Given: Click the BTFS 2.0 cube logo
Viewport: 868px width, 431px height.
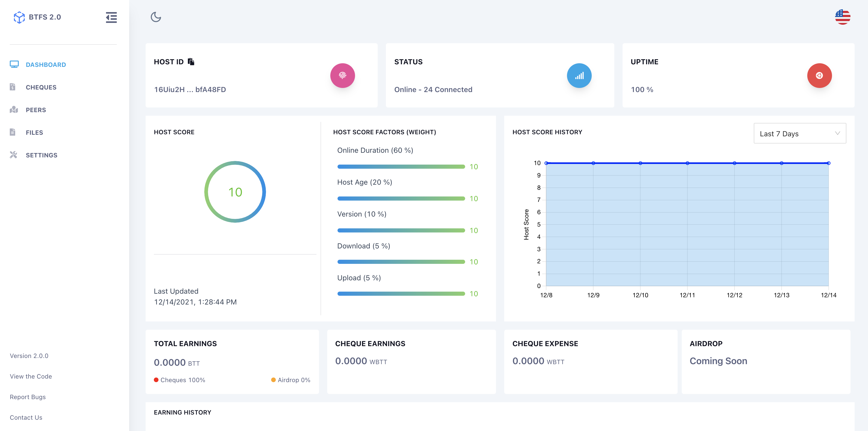Looking at the screenshot, I should pos(19,17).
